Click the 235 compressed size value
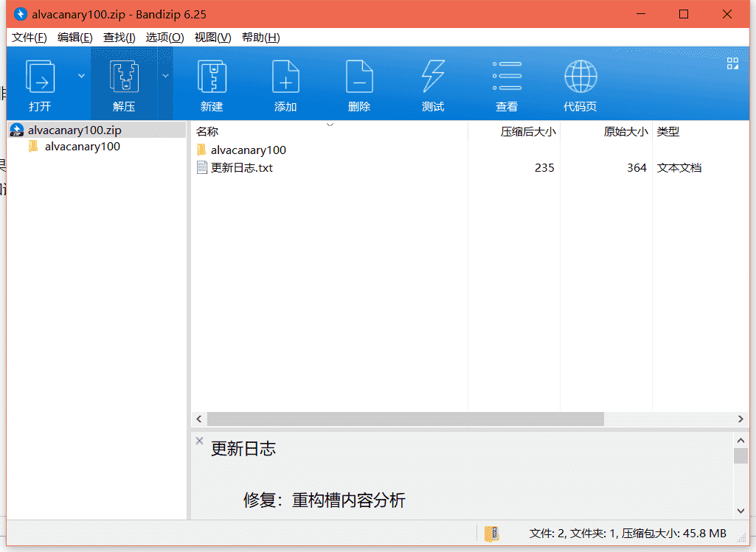The height and width of the screenshot is (552, 756). coord(544,167)
